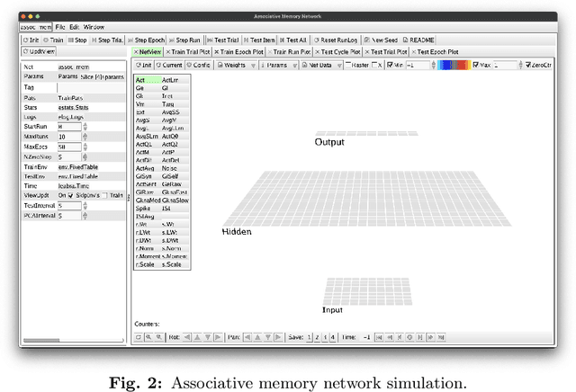Jump to last recorded time step
This screenshot has height=392, width=576.
(x=441, y=337)
